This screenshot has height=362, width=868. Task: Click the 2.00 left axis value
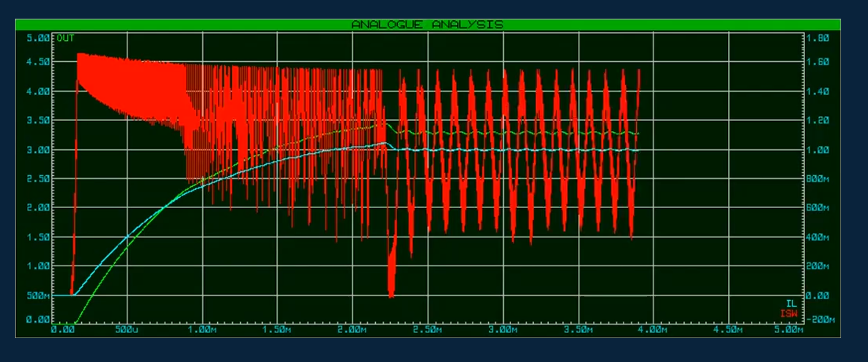click(38, 207)
